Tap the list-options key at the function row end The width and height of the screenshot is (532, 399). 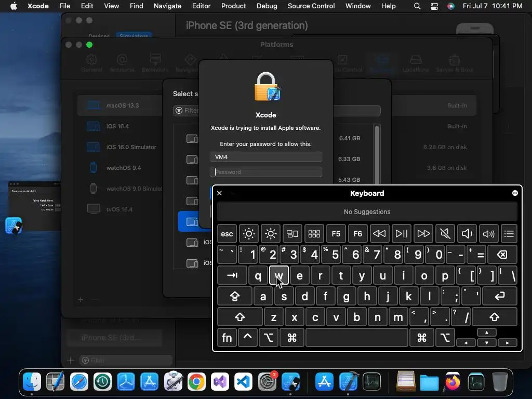pos(509,234)
